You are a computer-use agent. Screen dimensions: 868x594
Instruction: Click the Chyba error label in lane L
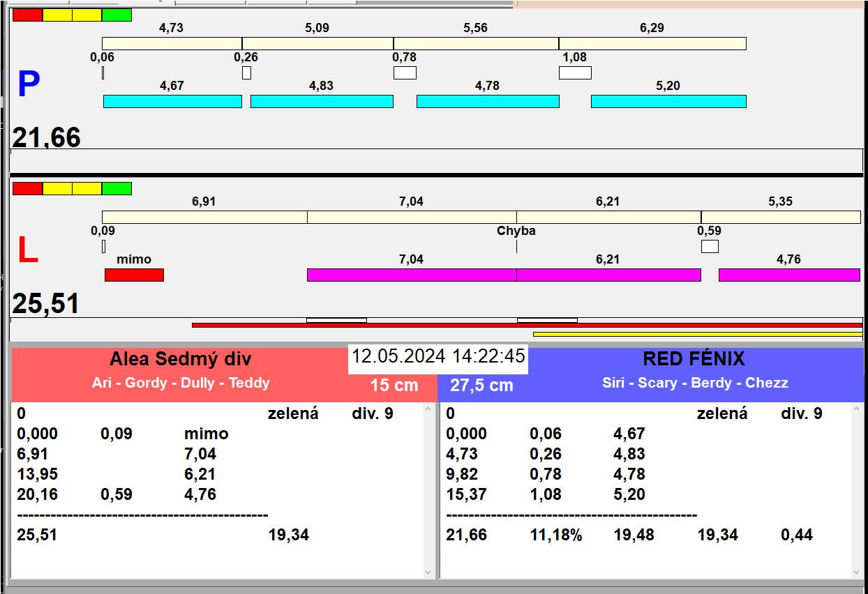point(516,231)
